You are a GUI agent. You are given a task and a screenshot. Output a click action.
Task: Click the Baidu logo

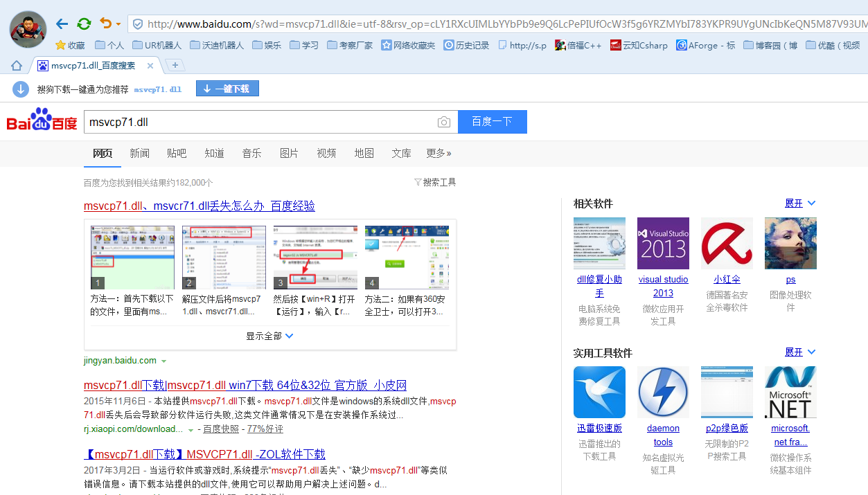pyautogui.click(x=42, y=120)
